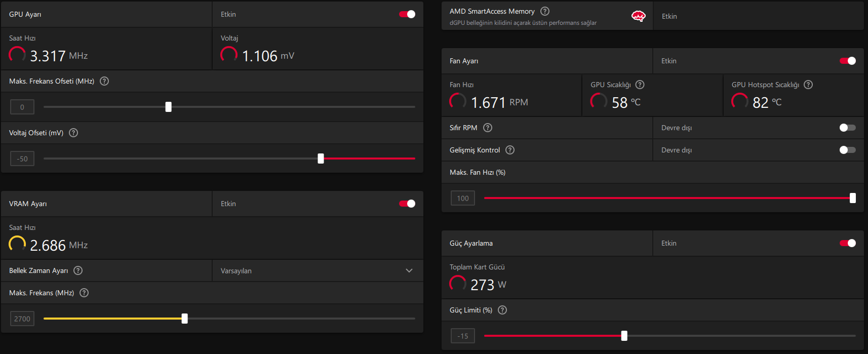The width and height of the screenshot is (868, 354).
Task: Click the Maks. Fan Hızı field showing 100
Action: coord(463,198)
